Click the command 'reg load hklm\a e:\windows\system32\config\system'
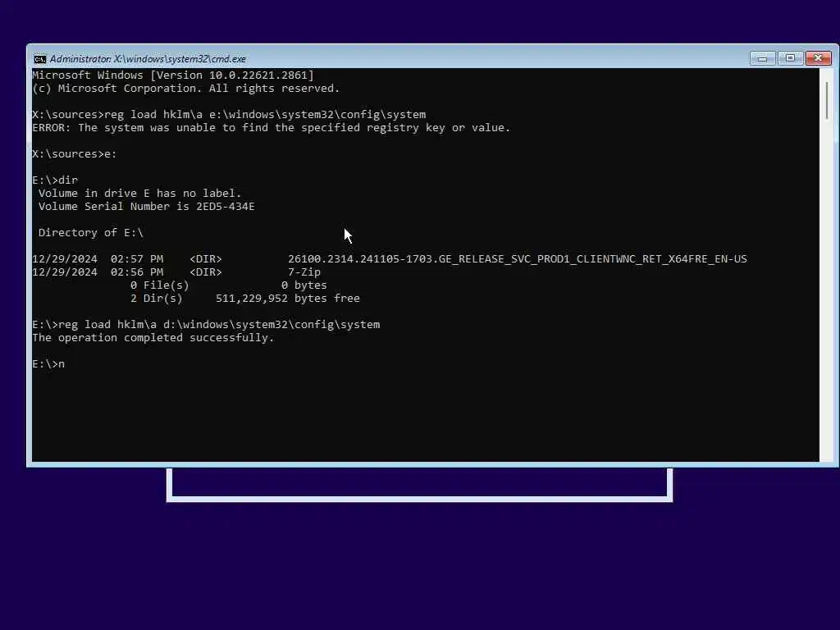840x630 pixels. coord(265,115)
